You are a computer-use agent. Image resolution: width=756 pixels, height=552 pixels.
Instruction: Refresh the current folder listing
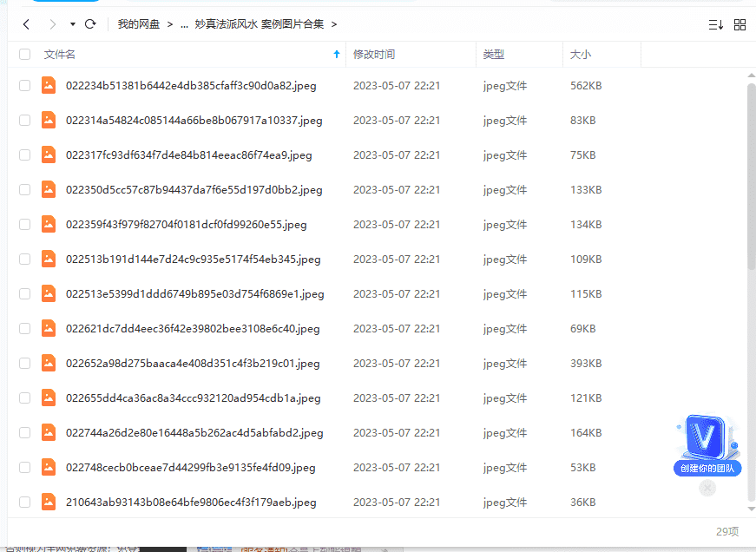92,24
